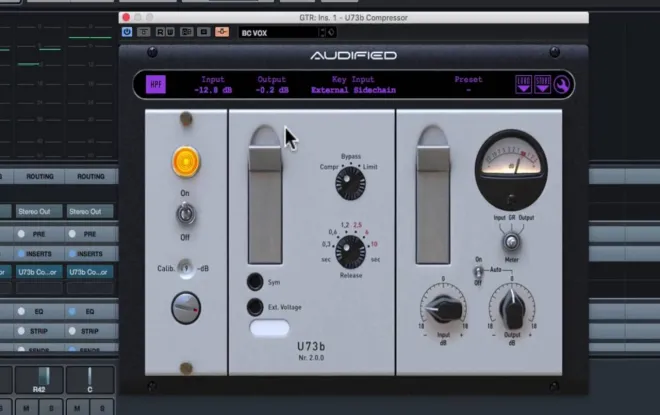Open Stereo Out routing of R42 channel
This screenshot has width=660, height=415.
click(39, 211)
